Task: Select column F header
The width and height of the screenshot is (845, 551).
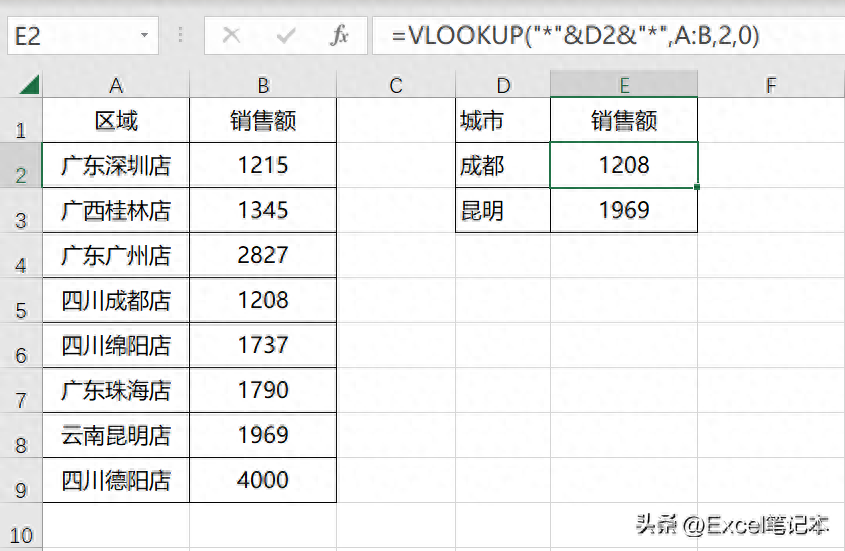Action: point(771,85)
